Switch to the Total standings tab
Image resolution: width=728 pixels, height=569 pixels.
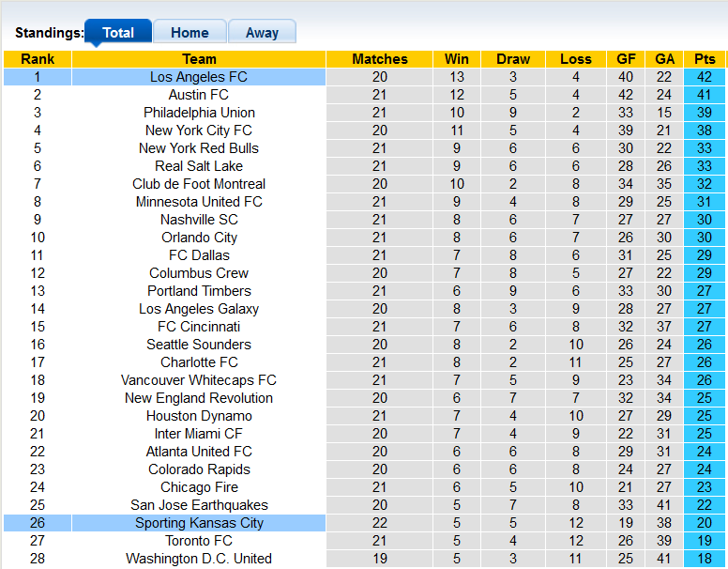click(117, 32)
